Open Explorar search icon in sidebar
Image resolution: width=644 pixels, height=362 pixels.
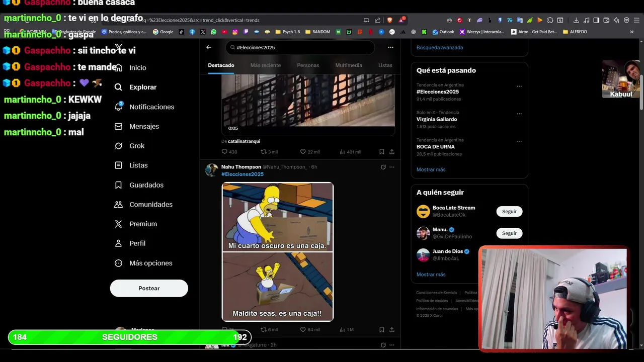click(x=118, y=87)
